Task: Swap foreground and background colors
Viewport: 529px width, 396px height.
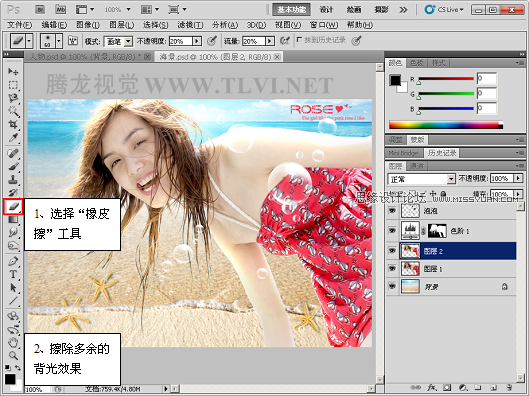Action: (18, 367)
